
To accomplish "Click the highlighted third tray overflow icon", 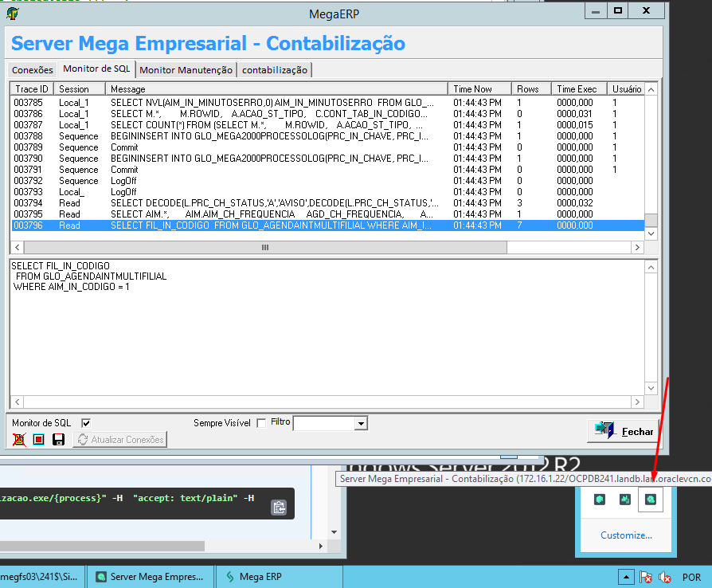I will click(x=651, y=500).
